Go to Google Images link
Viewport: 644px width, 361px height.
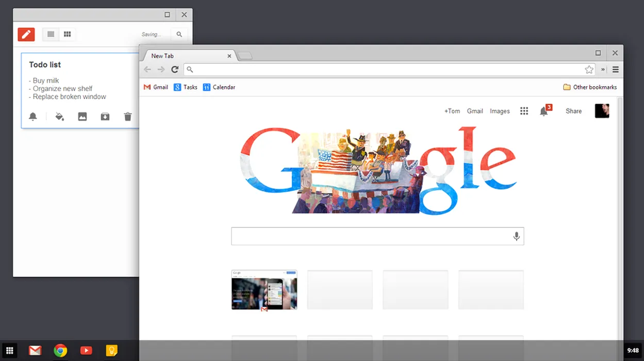click(x=500, y=111)
